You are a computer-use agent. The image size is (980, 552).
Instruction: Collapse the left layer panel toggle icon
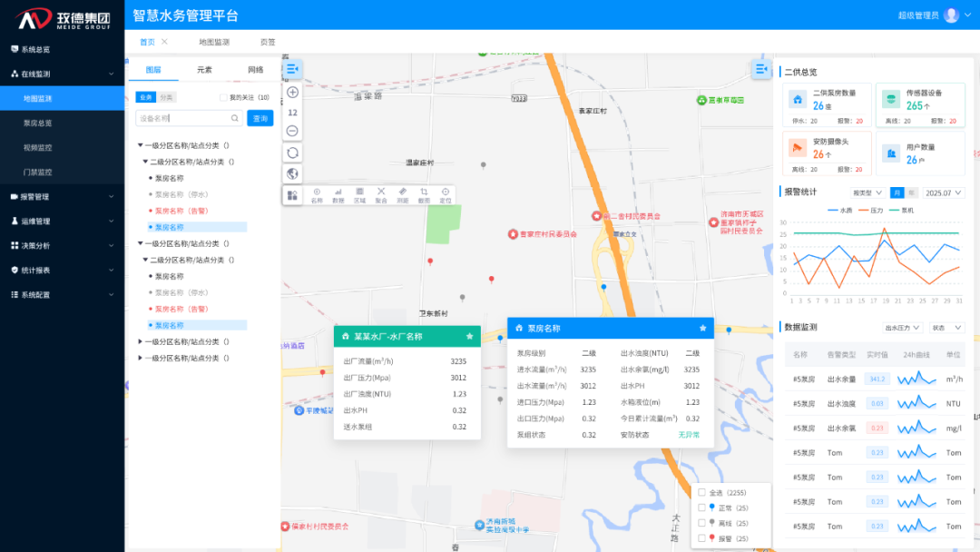pos(292,69)
